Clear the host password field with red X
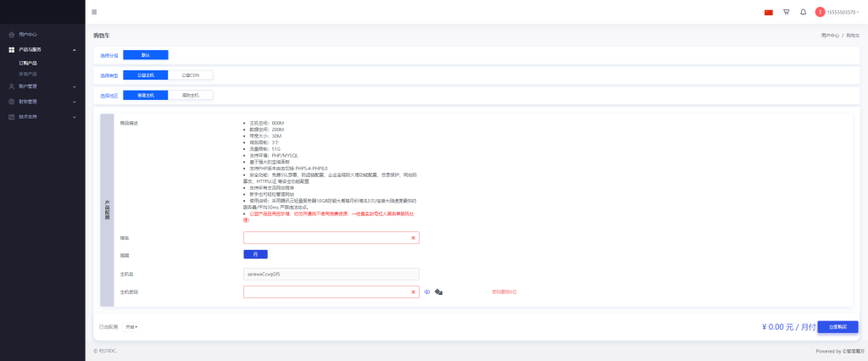 click(x=413, y=292)
